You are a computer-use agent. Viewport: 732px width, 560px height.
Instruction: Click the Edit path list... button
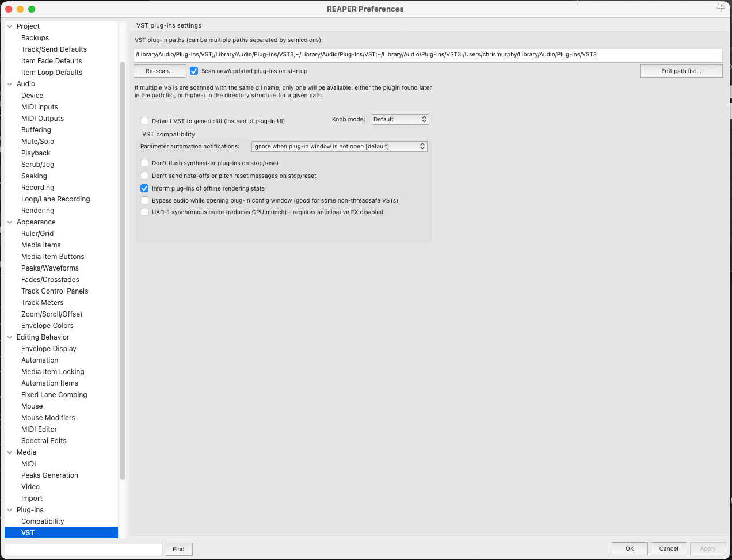[681, 71]
